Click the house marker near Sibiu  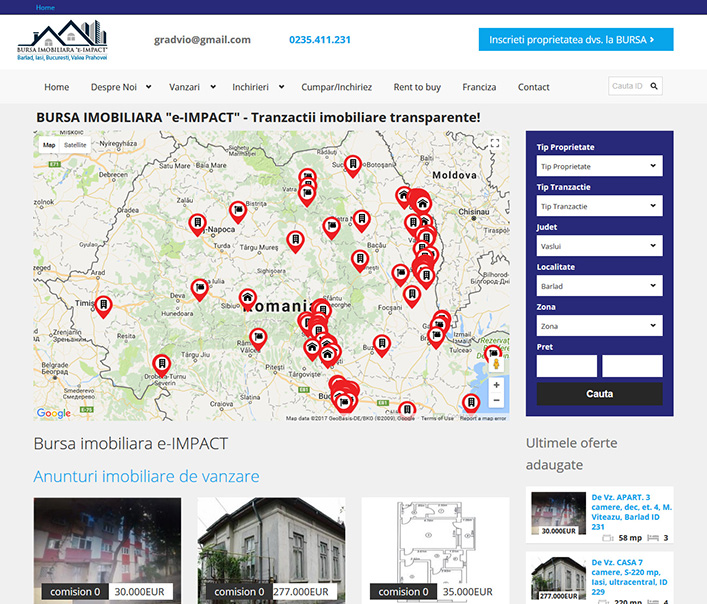pos(247,299)
